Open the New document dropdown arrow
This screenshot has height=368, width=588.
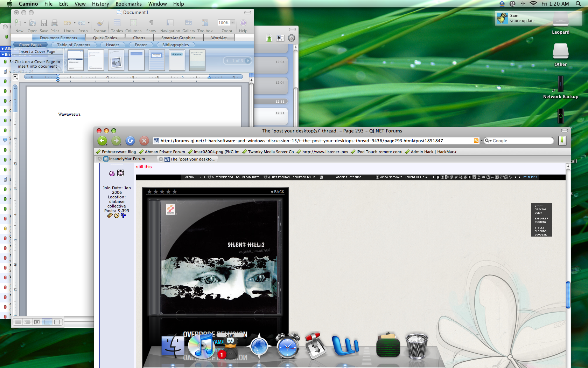coord(25,23)
